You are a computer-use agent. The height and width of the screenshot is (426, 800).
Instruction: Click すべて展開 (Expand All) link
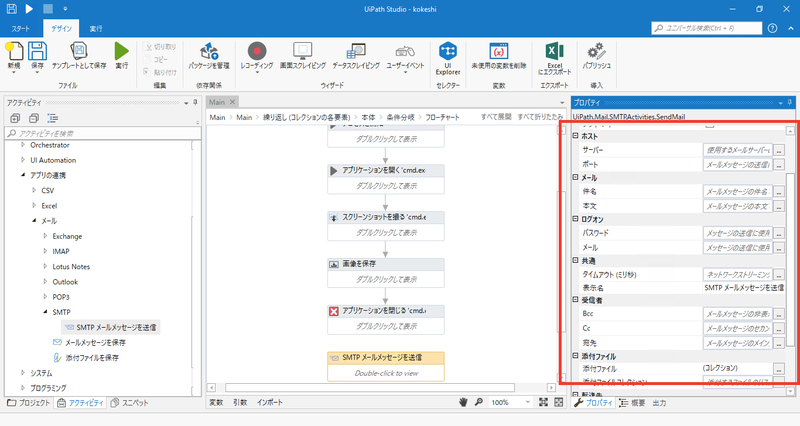[x=496, y=117]
